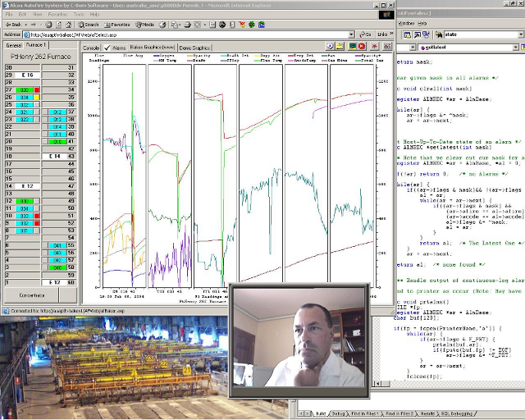Click the green monitor icon above graphs
Image resolution: width=525 pixels, height=420 pixels.
[352, 46]
